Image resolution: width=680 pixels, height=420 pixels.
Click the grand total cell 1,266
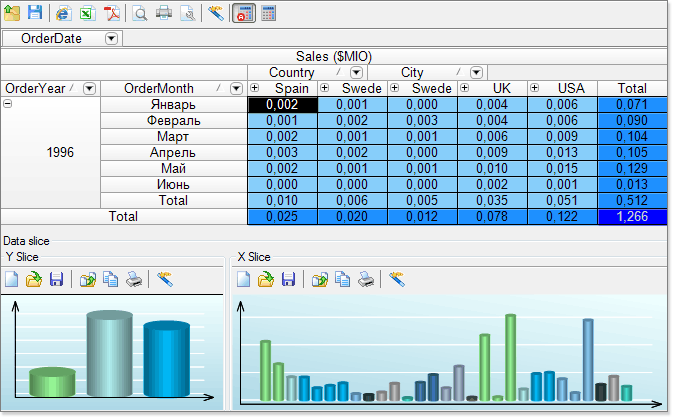coord(632,217)
